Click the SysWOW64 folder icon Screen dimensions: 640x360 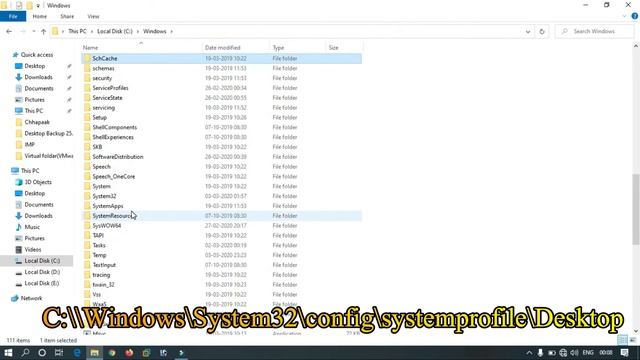click(87, 226)
